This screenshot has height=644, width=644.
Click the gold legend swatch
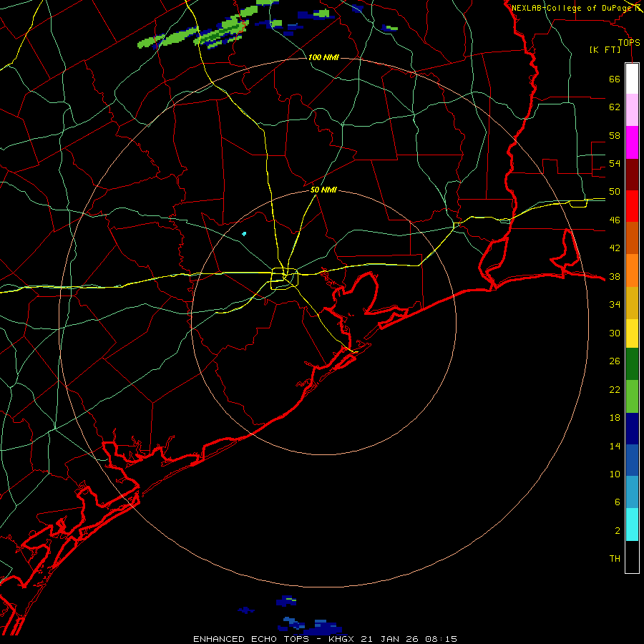(632, 303)
